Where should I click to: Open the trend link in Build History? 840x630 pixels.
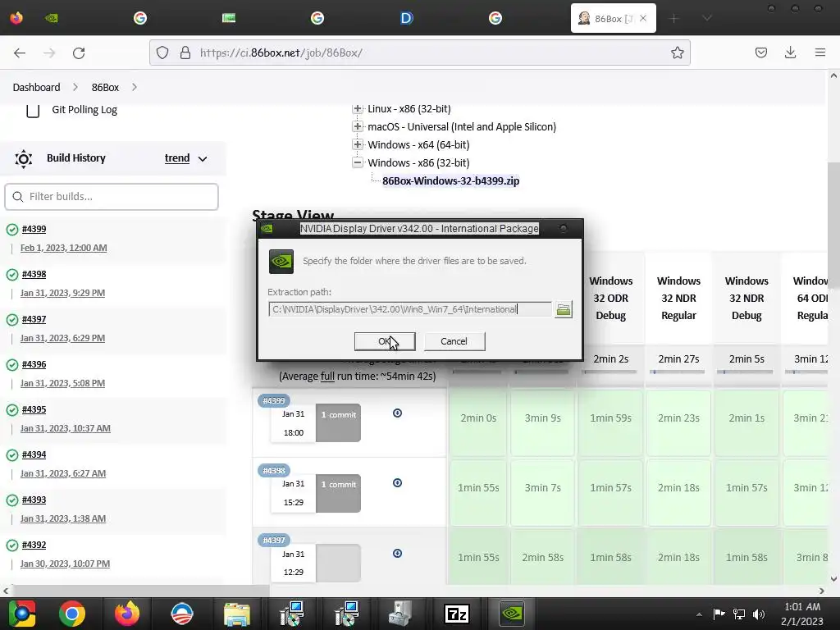pos(177,158)
